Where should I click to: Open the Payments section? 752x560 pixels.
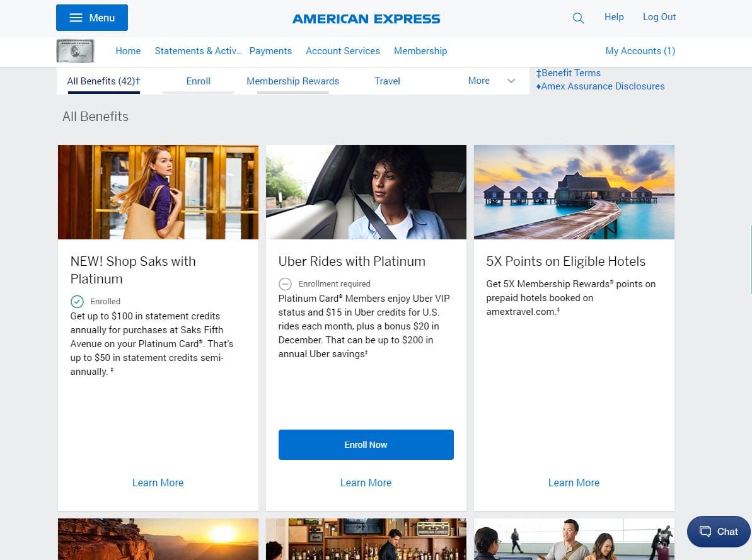pyautogui.click(x=270, y=51)
